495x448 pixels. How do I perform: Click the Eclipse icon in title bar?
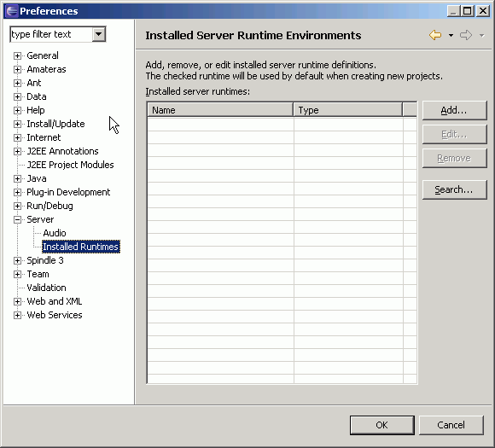(x=12, y=11)
